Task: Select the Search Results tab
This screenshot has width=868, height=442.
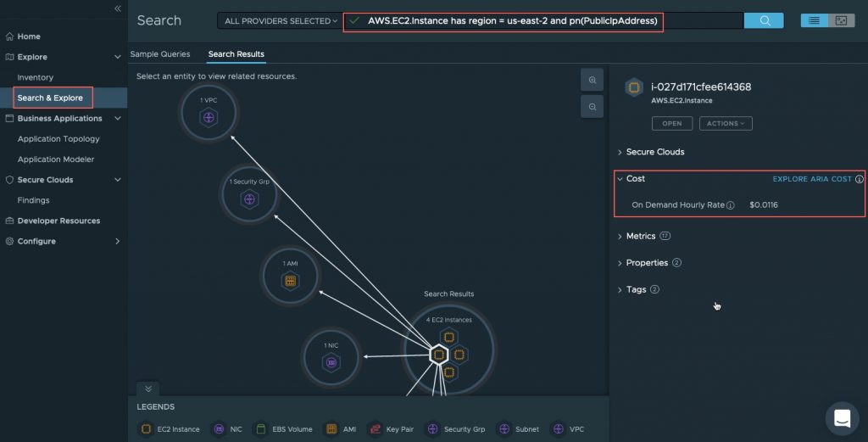Action: point(236,54)
